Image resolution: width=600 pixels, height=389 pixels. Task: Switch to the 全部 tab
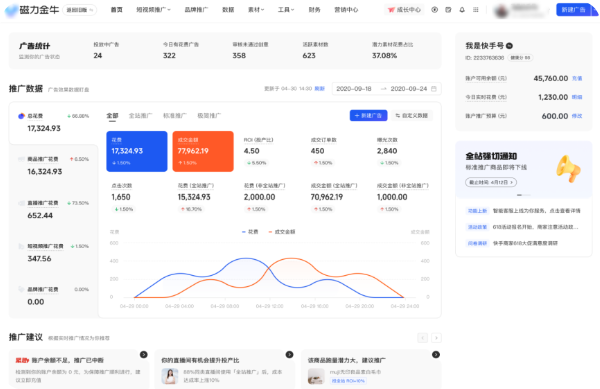pyautogui.click(x=112, y=116)
